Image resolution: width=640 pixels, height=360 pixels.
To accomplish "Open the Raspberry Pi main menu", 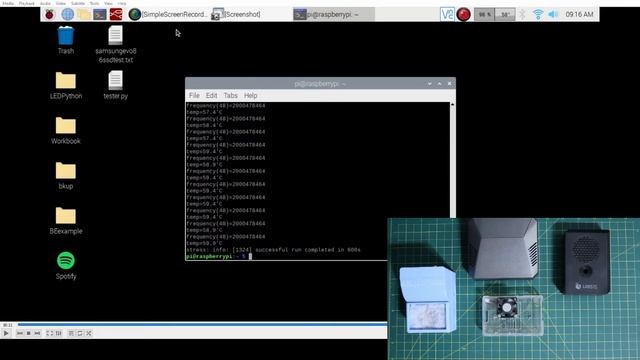I will pyautogui.click(x=49, y=15).
